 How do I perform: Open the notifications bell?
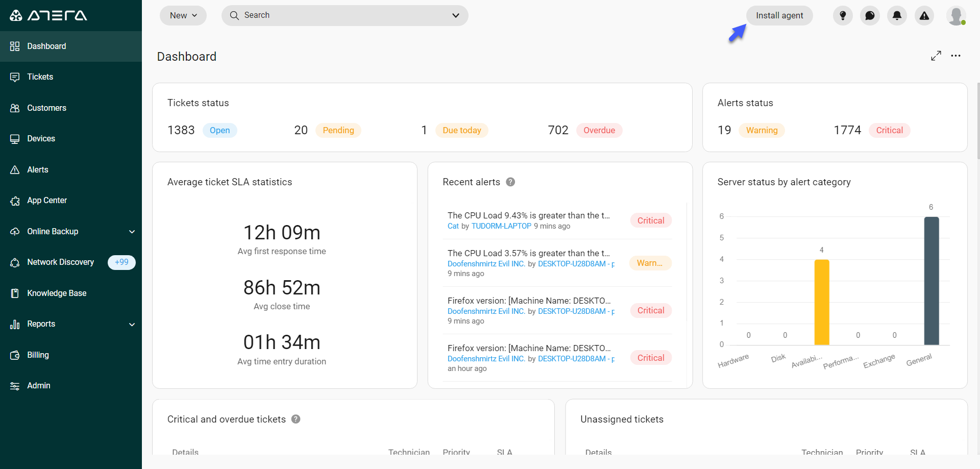[x=897, y=16]
